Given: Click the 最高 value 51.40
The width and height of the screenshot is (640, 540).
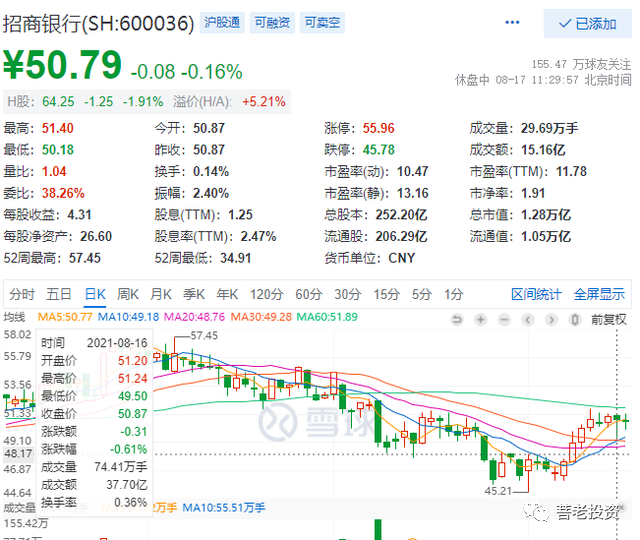Looking at the screenshot, I should point(58,128).
